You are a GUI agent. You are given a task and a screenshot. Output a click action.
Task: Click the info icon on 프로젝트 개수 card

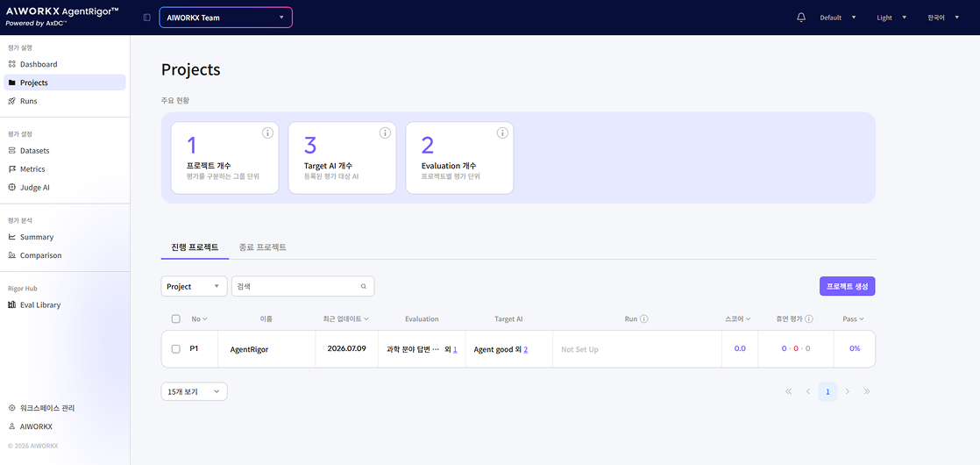267,132
